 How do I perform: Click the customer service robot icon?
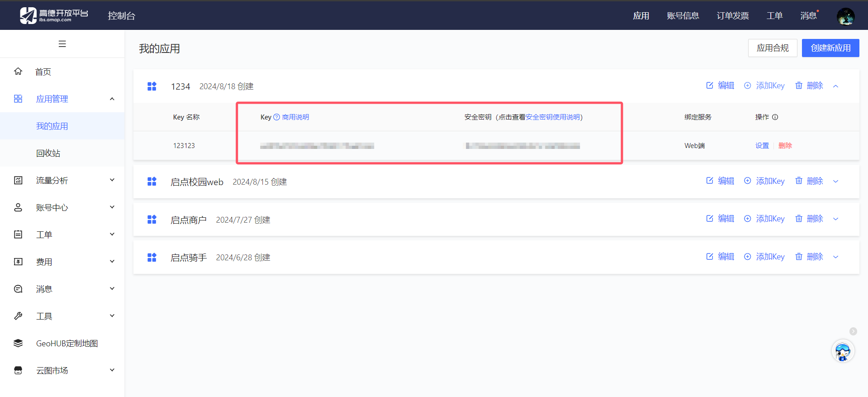[843, 352]
